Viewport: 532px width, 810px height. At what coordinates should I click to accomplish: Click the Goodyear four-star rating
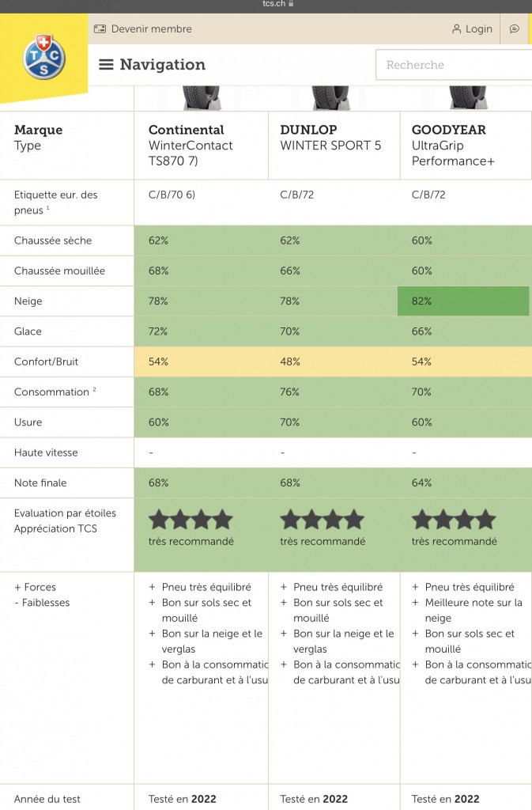(x=454, y=520)
